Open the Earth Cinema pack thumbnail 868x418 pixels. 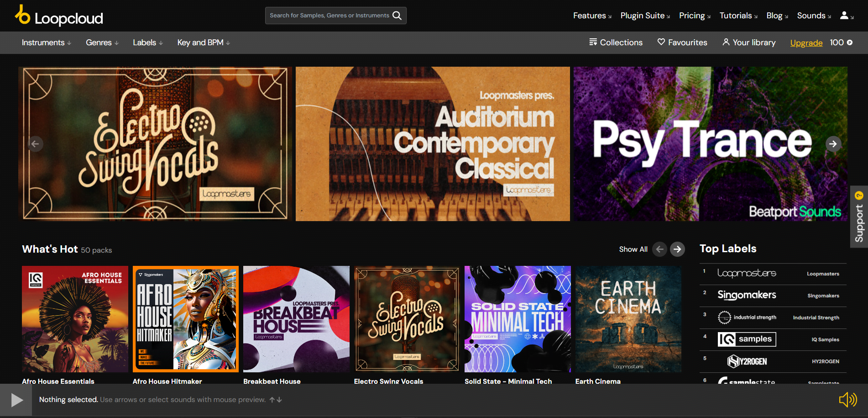[628, 319]
